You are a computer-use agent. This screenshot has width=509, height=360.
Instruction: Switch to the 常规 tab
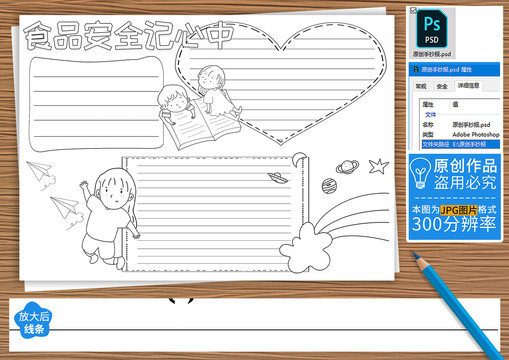[x=421, y=86]
